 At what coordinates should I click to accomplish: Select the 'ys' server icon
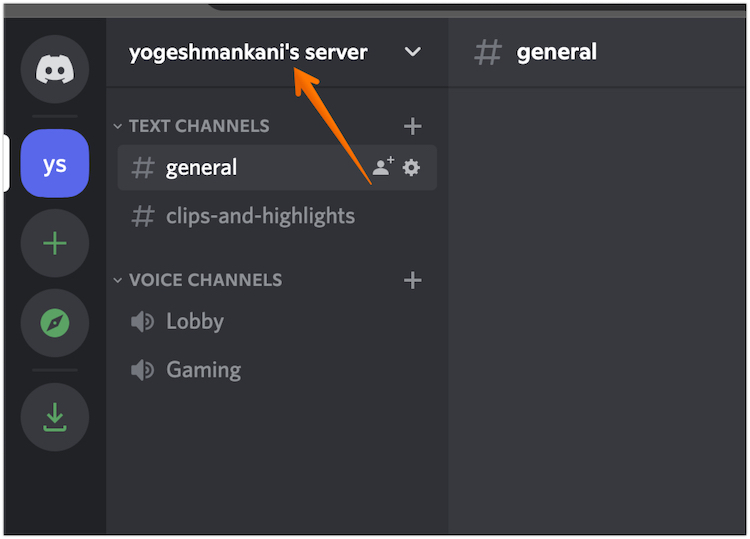(55, 164)
